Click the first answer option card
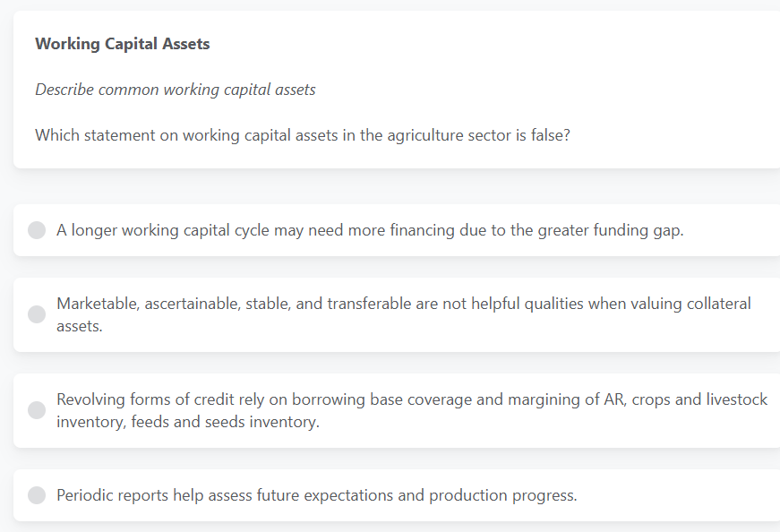 [x=390, y=230]
